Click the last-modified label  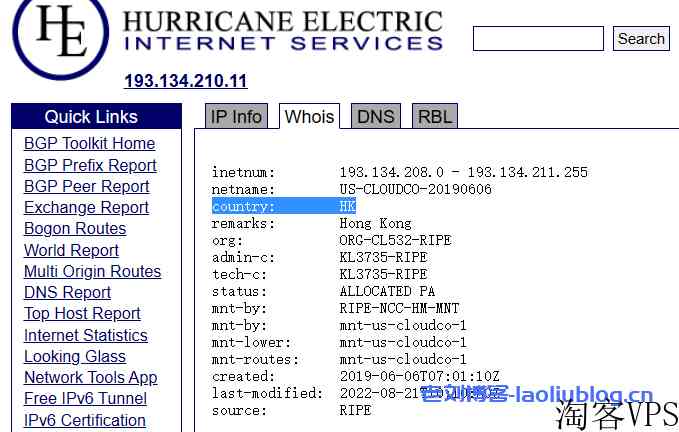click(x=267, y=393)
